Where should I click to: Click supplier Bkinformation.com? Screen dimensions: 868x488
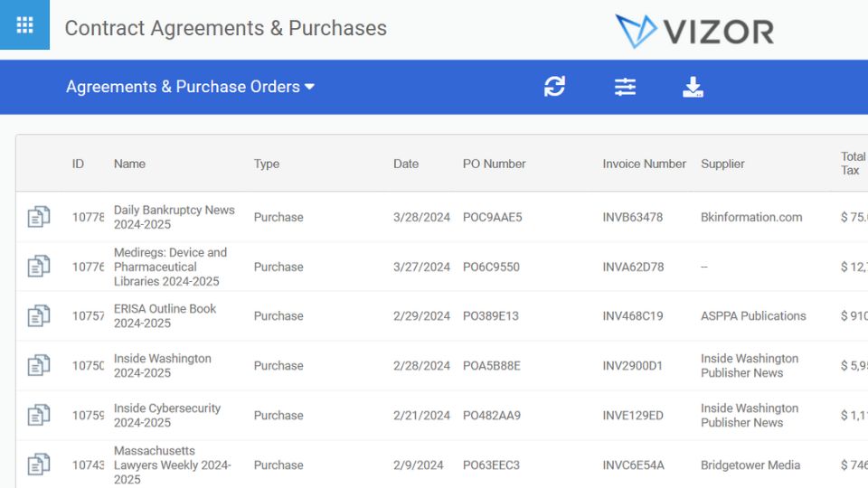[x=751, y=217]
